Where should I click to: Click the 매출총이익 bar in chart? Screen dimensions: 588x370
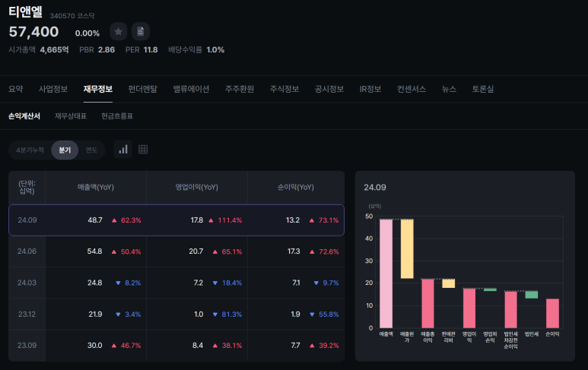427,303
